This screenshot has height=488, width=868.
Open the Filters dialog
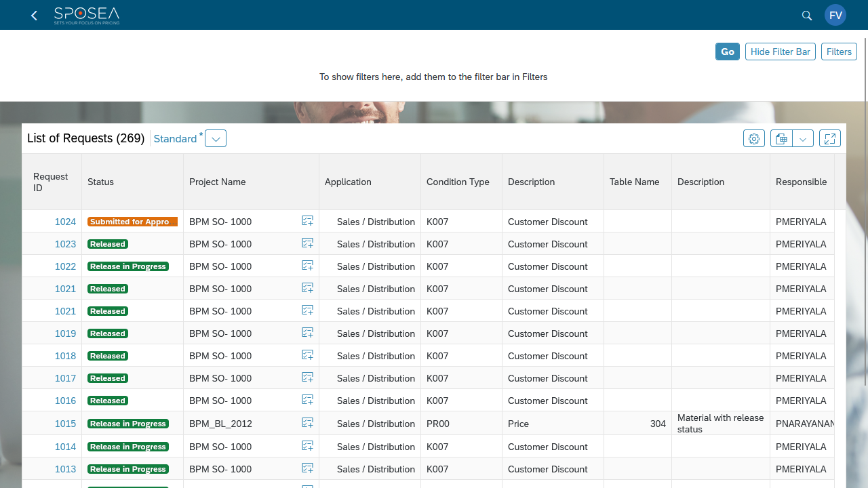[x=839, y=52]
